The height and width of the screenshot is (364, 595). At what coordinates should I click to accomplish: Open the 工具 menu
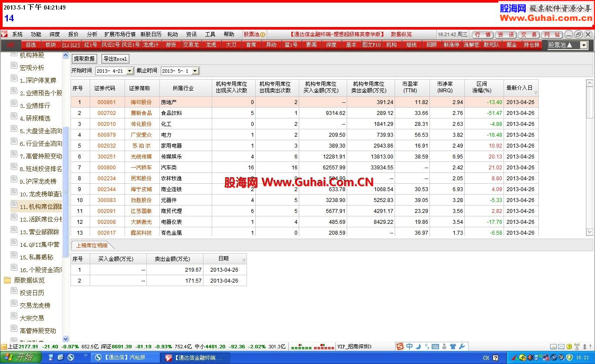click(210, 34)
